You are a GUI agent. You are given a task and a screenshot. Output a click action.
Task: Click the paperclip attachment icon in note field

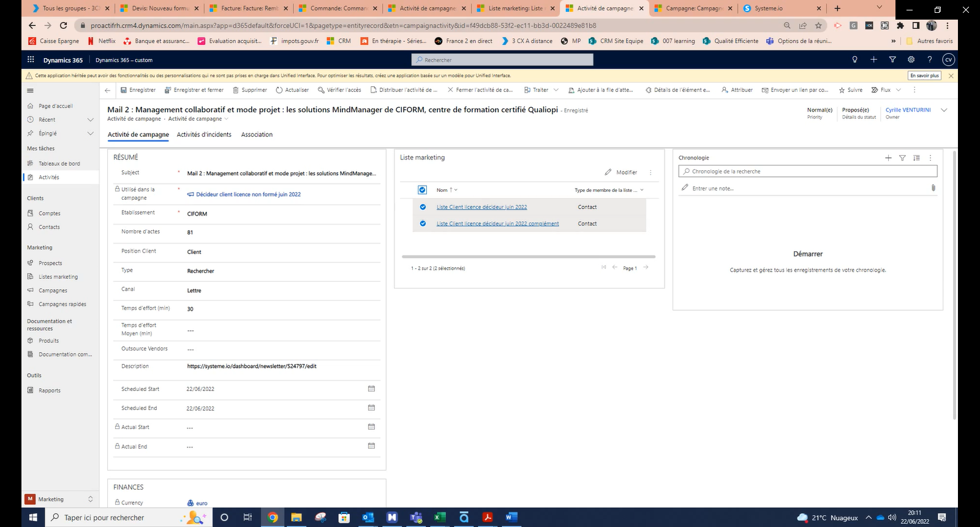click(x=933, y=188)
